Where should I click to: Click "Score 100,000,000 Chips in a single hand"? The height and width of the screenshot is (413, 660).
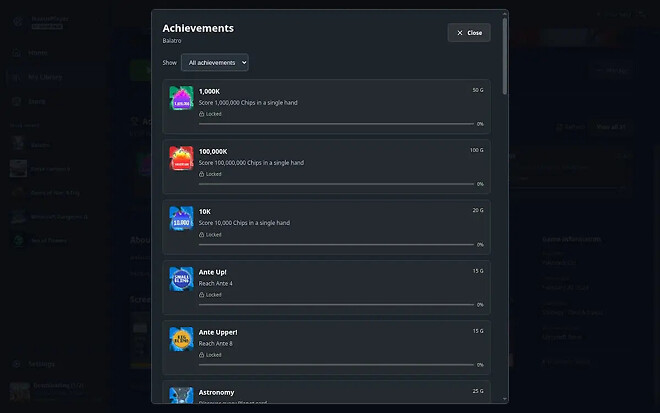coord(251,163)
